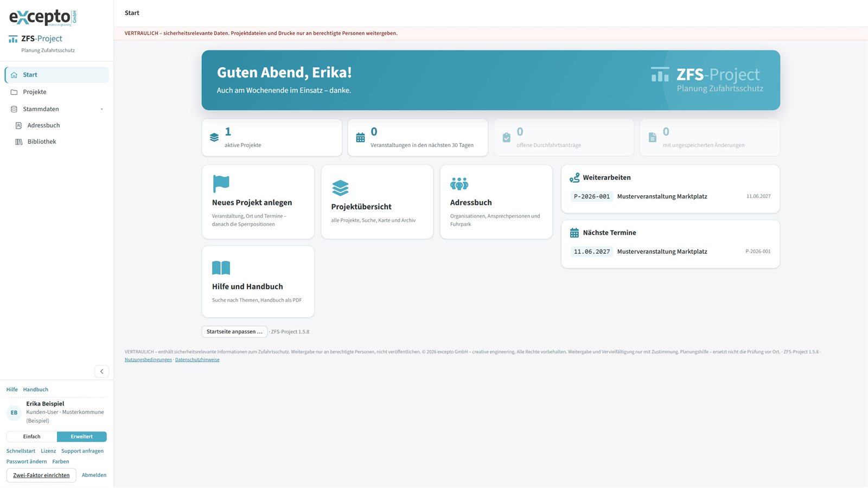
Task: Click the open book icon for Hilfe und Handbuch
Action: tap(221, 268)
